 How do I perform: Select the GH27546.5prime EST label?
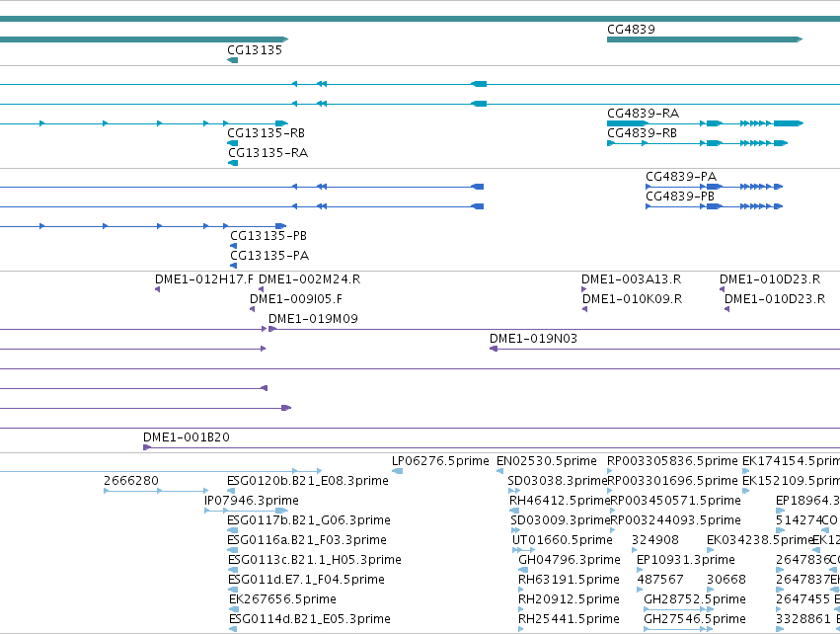coord(695,619)
